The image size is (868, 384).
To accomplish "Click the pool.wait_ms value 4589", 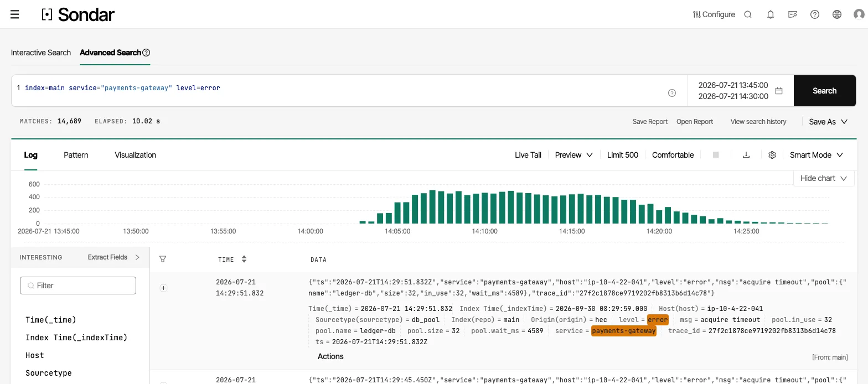I will (535, 331).
